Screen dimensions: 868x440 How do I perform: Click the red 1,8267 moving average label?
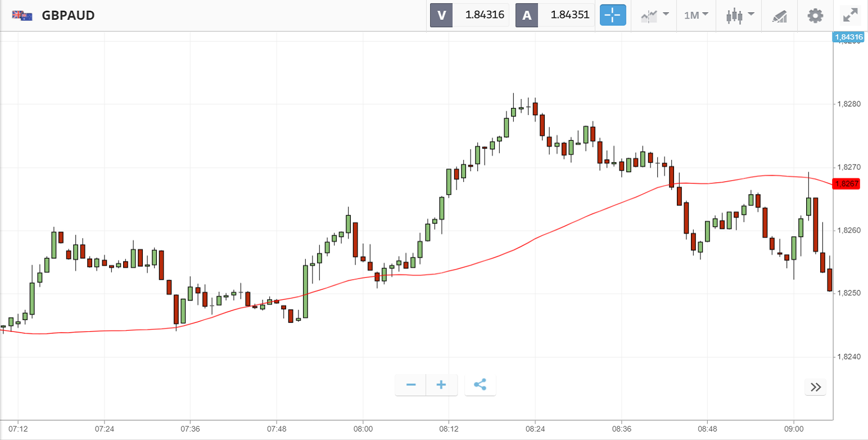846,184
